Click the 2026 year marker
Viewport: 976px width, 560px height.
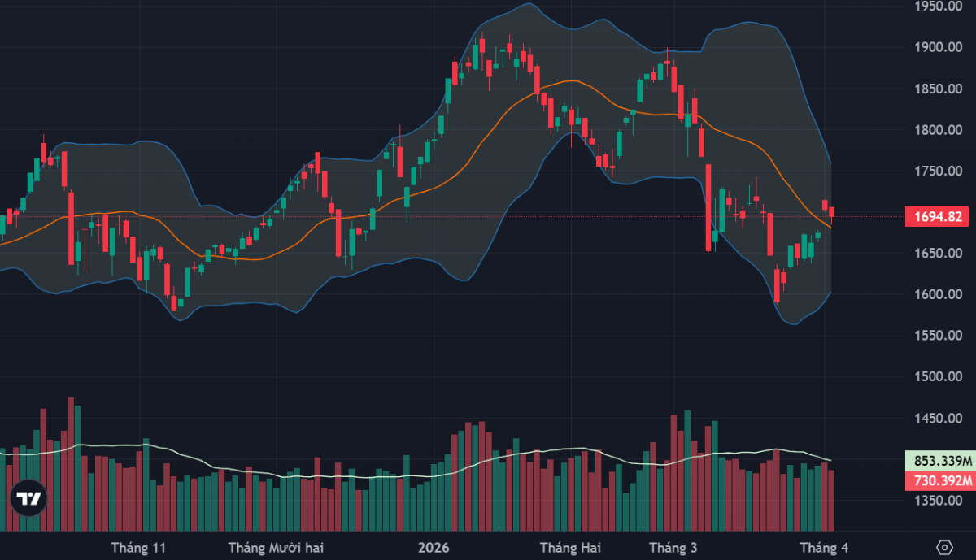433,548
